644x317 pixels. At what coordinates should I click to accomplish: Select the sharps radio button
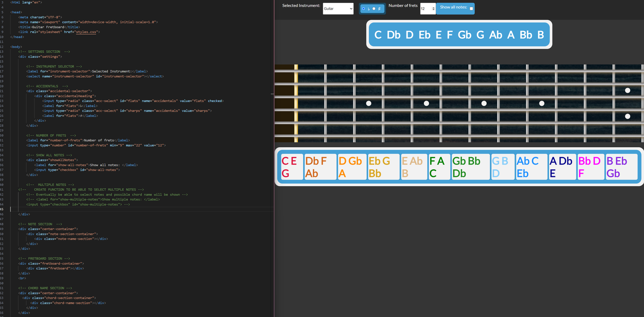(x=374, y=8)
